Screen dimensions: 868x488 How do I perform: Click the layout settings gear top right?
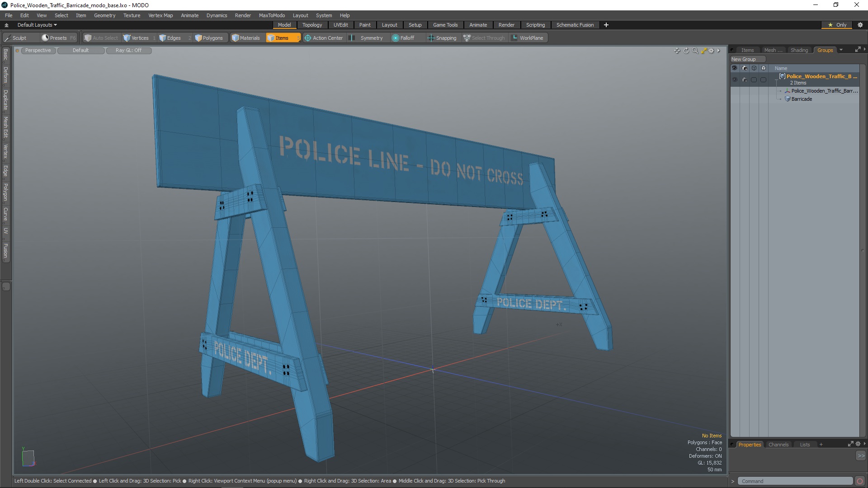pyautogui.click(x=860, y=25)
